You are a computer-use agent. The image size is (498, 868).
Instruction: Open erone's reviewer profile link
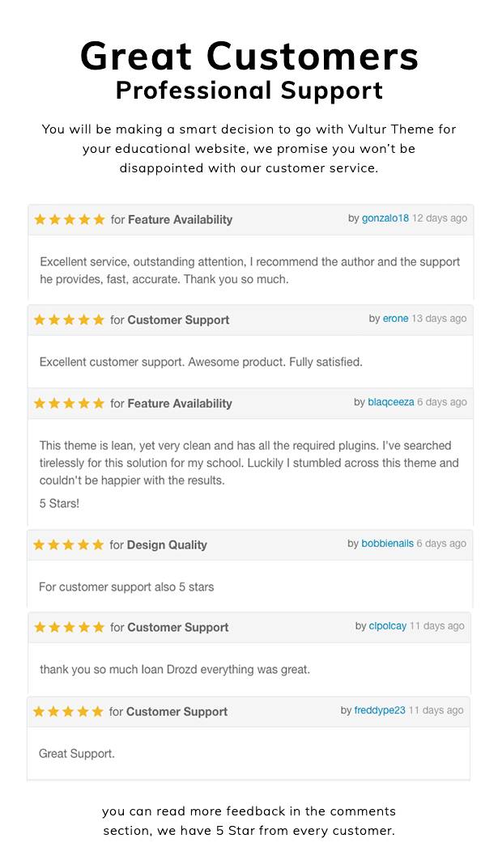(395, 318)
